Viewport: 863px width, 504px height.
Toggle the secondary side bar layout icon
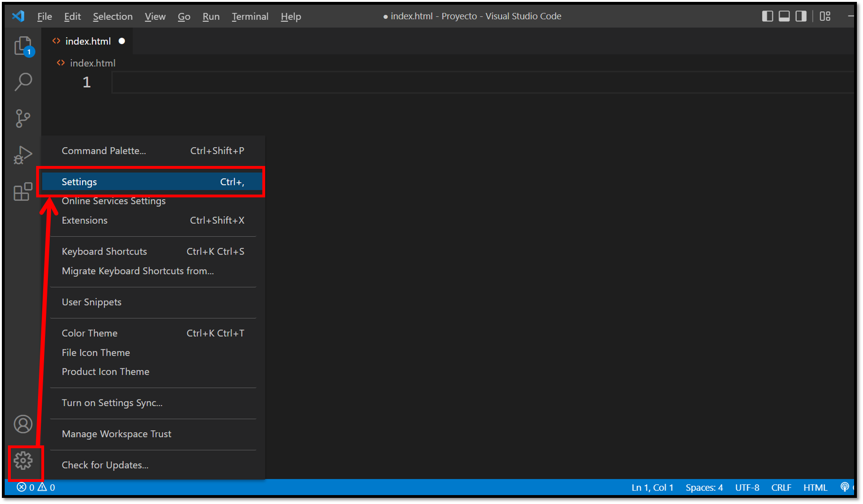point(801,16)
